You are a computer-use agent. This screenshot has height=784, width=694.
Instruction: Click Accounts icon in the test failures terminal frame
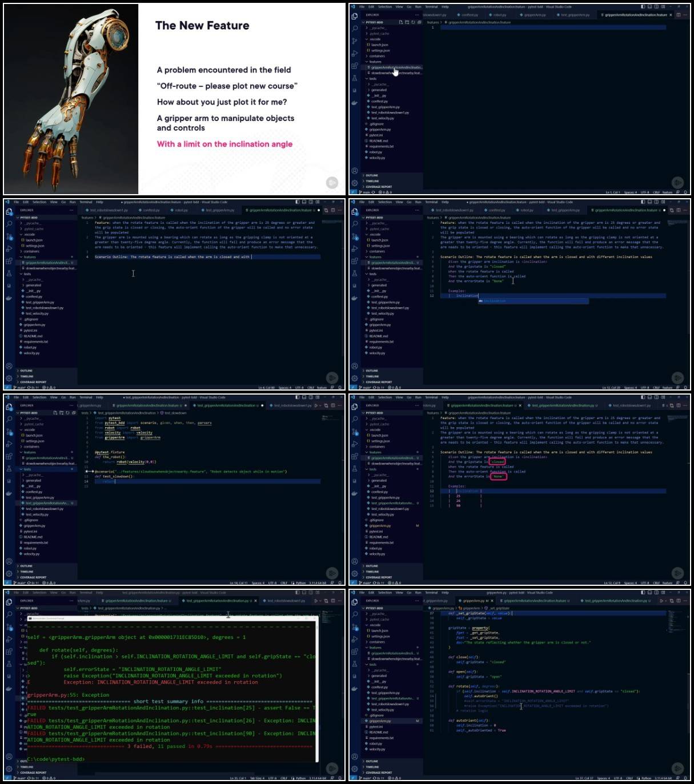tap(9, 757)
